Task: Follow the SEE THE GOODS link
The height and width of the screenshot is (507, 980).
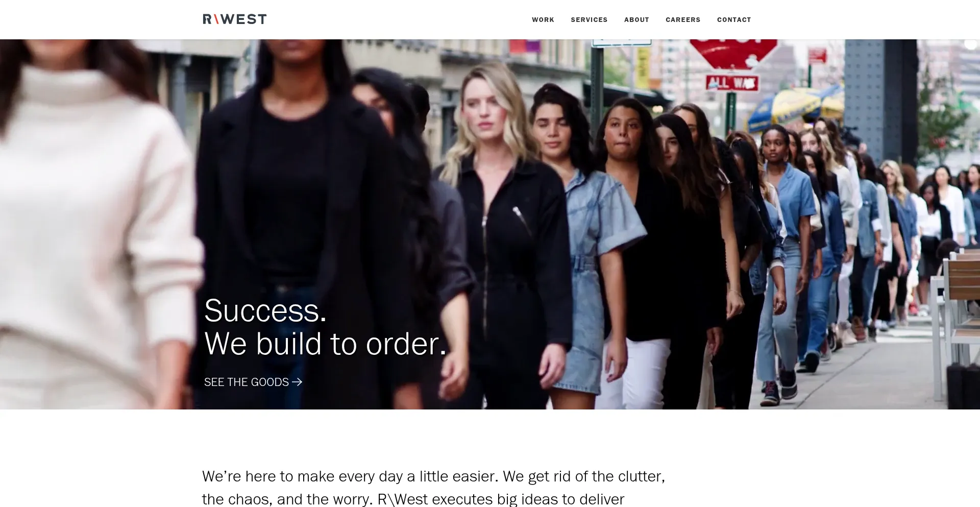Action: click(253, 382)
